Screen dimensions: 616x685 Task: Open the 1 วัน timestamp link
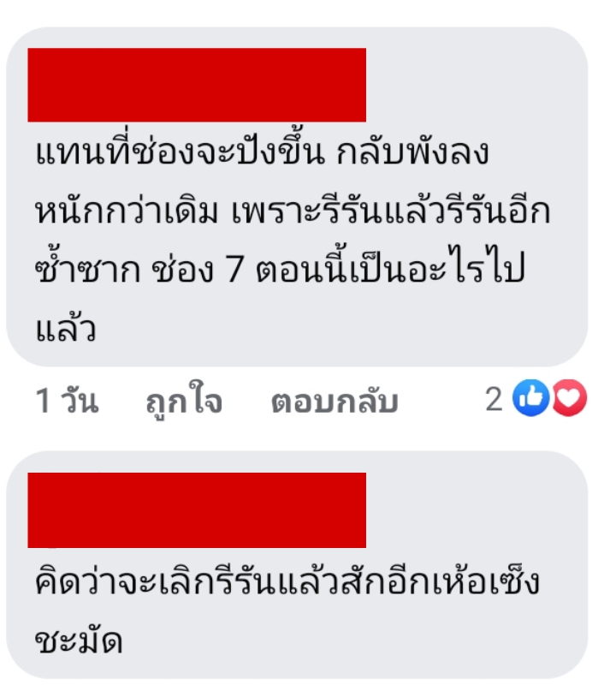[67, 400]
